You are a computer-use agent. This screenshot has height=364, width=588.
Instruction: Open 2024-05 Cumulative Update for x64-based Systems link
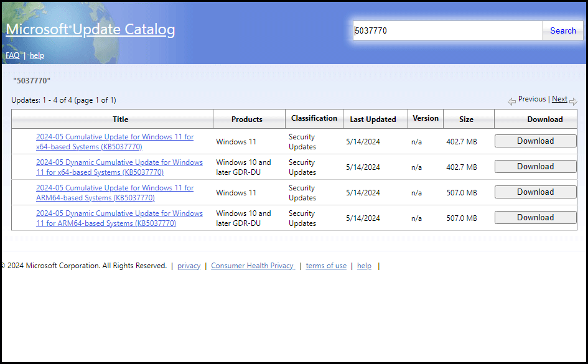(114, 142)
